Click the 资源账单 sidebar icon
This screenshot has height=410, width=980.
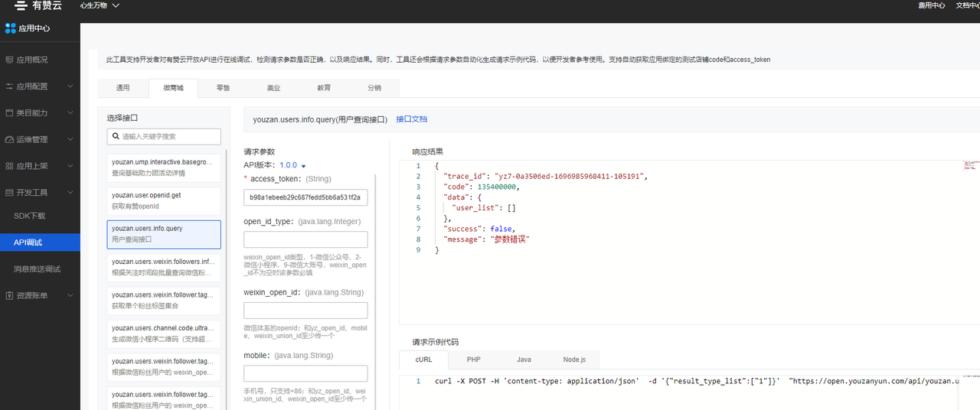(x=9, y=295)
